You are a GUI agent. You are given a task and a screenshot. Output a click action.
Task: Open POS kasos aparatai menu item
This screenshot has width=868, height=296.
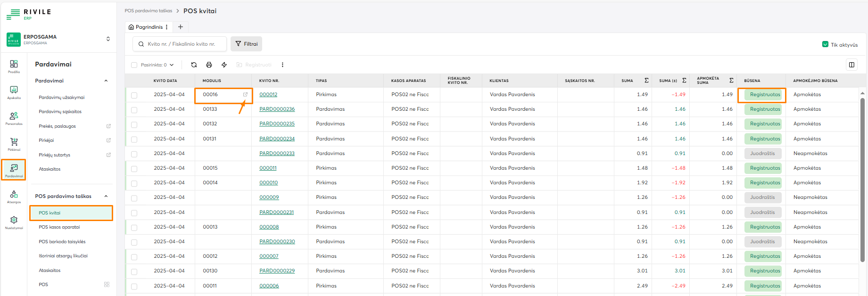59,227
